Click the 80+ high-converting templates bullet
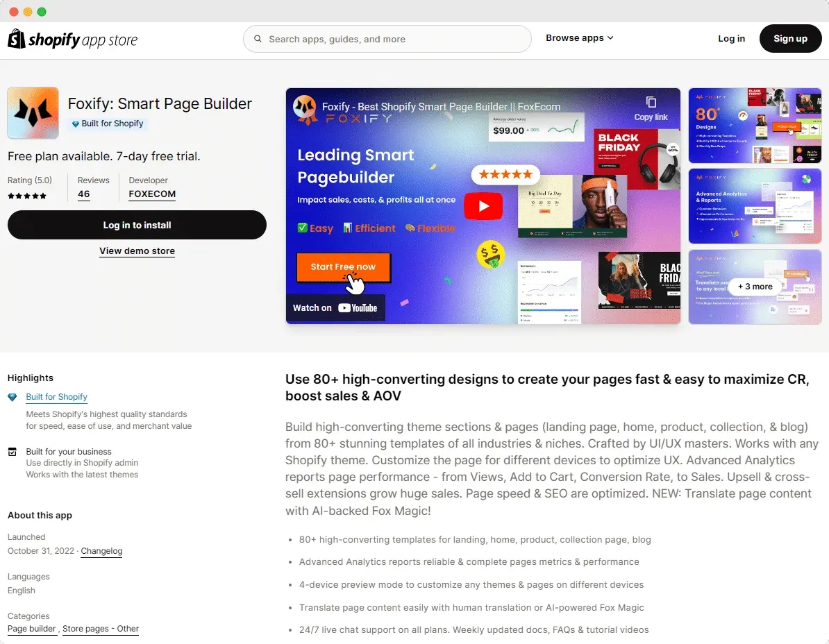 tap(475, 539)
